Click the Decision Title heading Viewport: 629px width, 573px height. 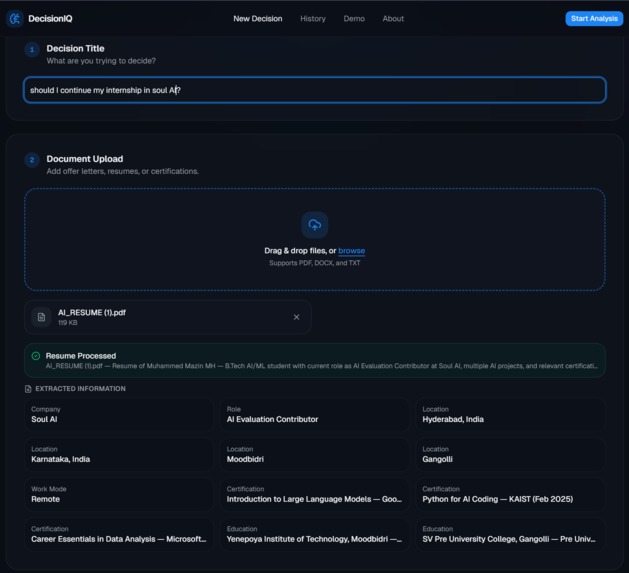click(75, 49)
